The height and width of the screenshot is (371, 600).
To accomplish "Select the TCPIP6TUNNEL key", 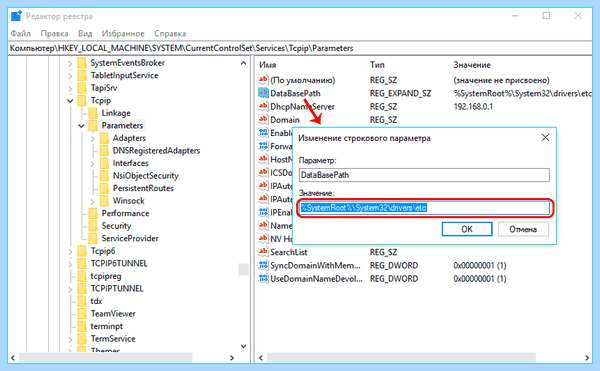I will (x=119, y=264).
